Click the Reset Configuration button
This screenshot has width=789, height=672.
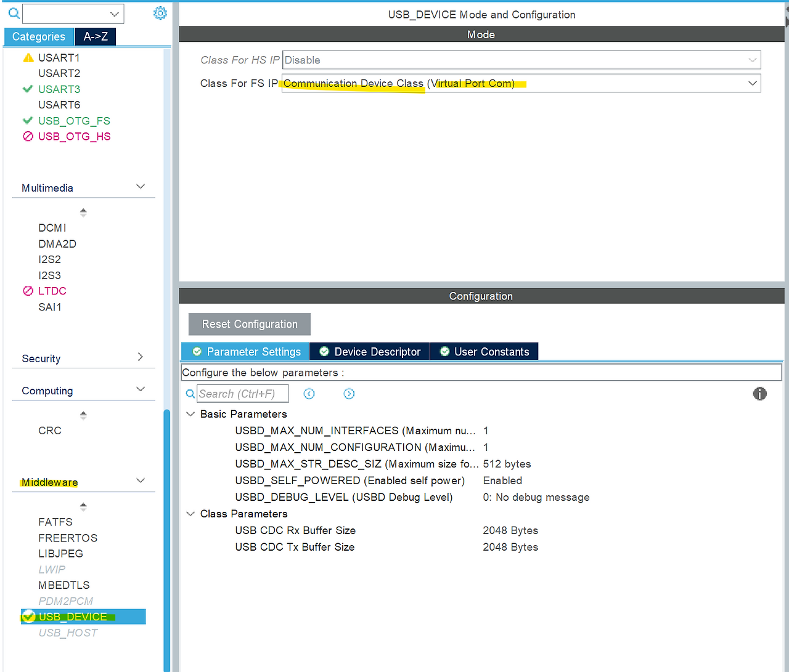click(249, 324)
